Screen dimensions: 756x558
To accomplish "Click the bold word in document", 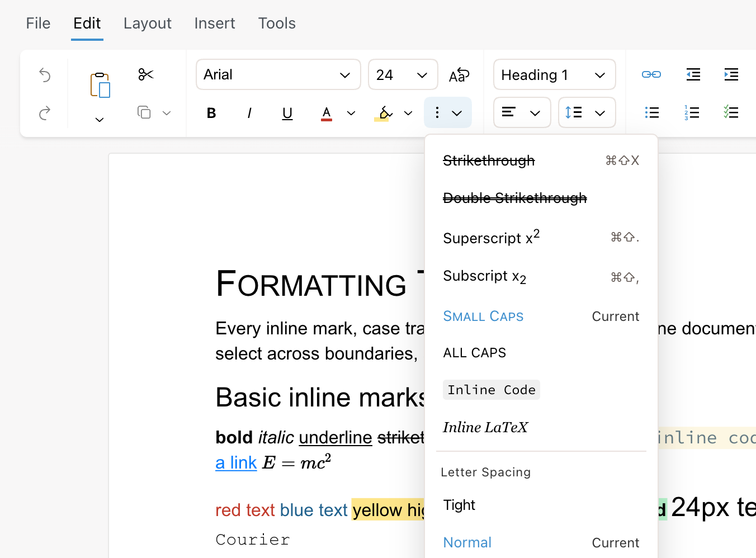I will 234,437.
